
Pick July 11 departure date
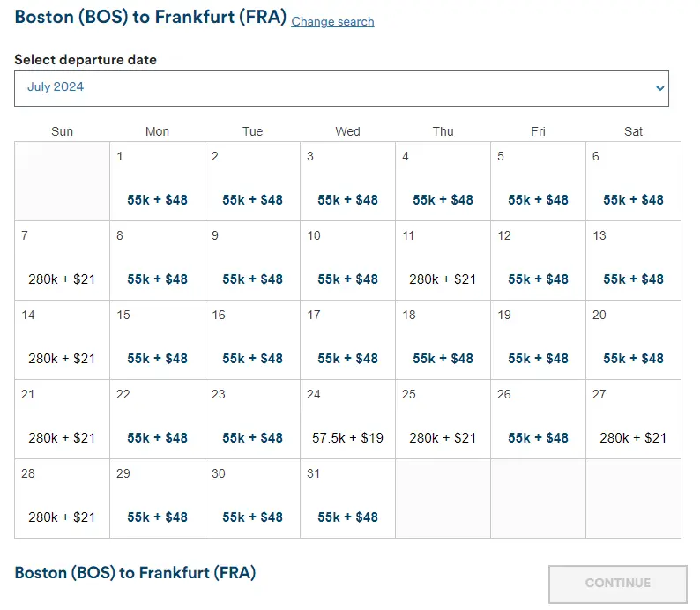click(x=443, y=261)
